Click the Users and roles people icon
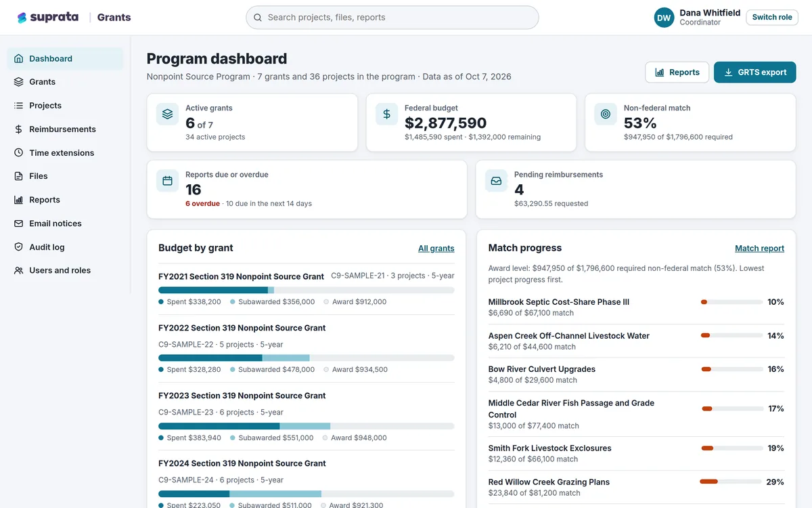This screenshot has width=812, height=508. 18,270
